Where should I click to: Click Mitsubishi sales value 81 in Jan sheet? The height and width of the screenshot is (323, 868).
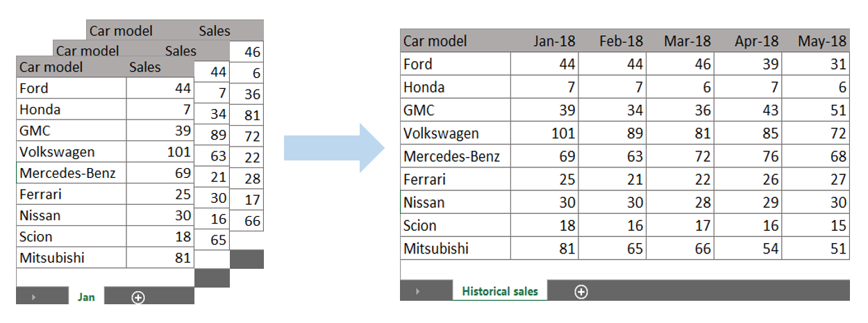click(160, 258)
